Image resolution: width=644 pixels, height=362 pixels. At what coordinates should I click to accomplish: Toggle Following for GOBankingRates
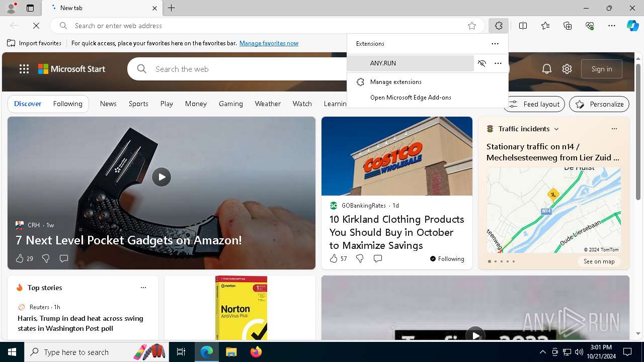tap(447, 259)
